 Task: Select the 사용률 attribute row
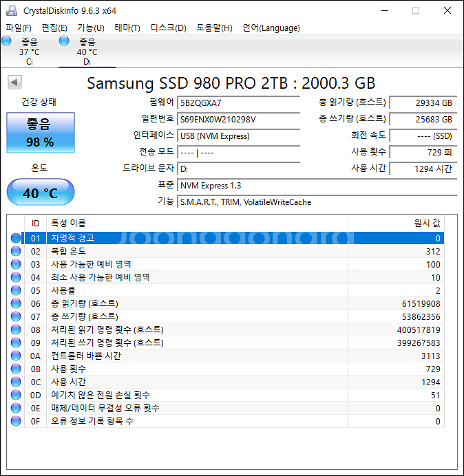pyautogui.click(x=226, y=290)
